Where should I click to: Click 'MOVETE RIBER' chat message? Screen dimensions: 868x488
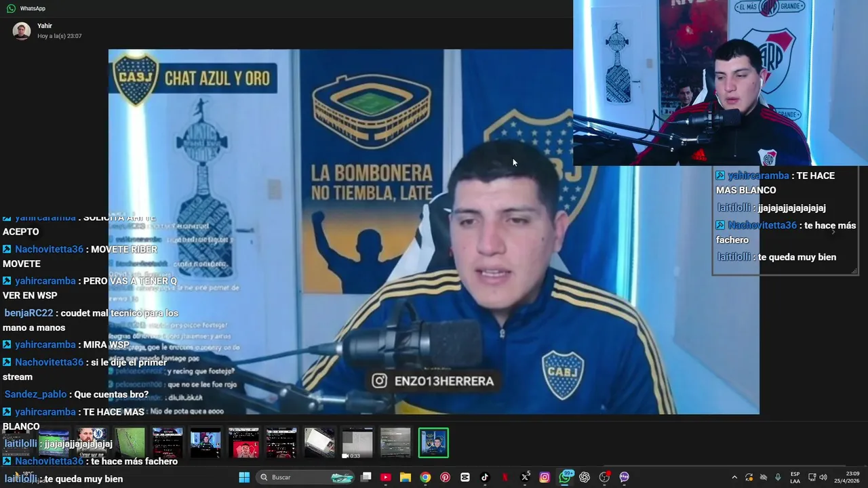pos(124,249)
